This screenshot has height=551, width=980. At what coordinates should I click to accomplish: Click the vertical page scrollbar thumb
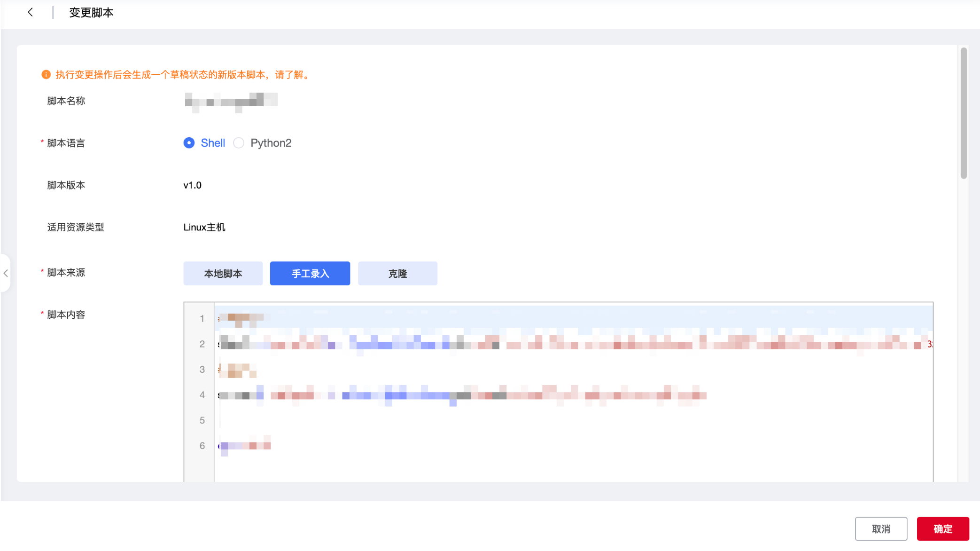click(x=964, y=113)
